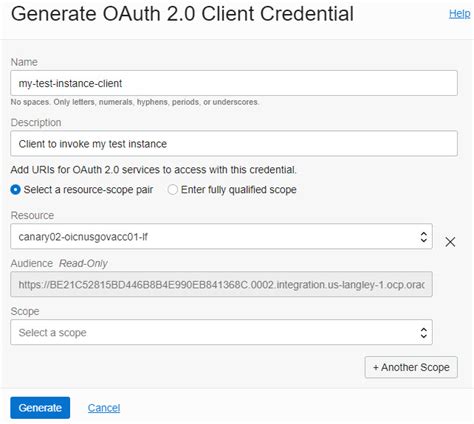
Task: Focus the Description text field
Action: (x=234, y=144)
